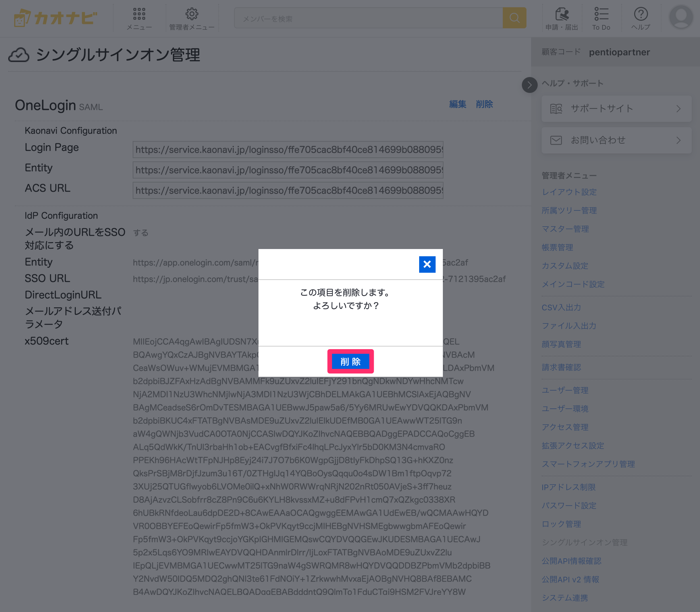Confirm deletion with 削除 button in dialog
The image size is (700, 612).
[x=351, y=361]
